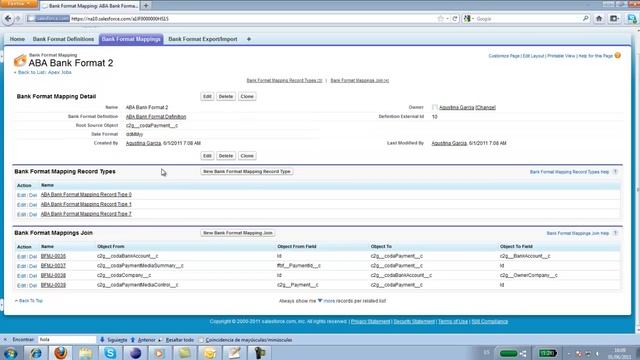Viewport: 640px width, 360px height.
Task: Close the find bar with the X
Action: [5, 340]
